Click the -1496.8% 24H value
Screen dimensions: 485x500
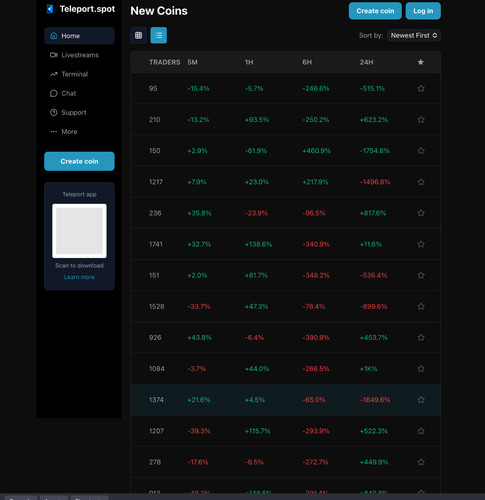[x=375, y=182]
